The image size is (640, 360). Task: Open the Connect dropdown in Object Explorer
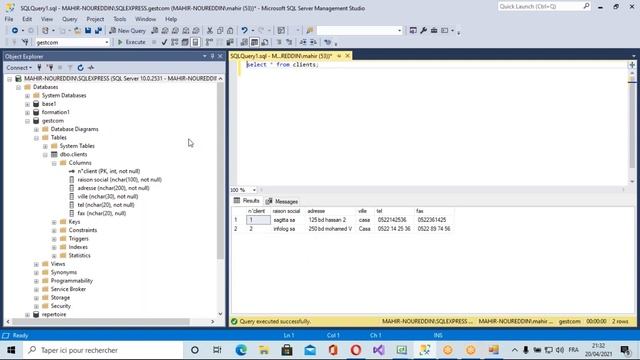pyautogui.click(x=19, y=68)
